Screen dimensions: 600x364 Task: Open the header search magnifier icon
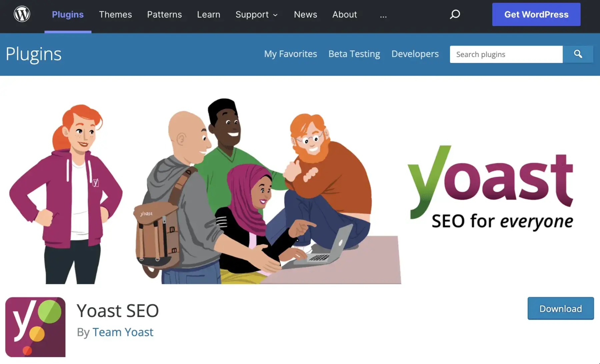pos(455,14)
